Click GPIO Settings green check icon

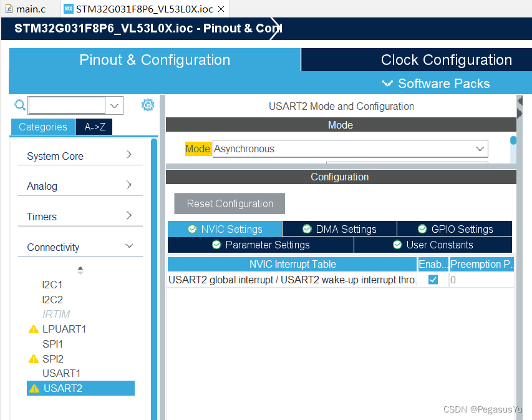[422, 229]
